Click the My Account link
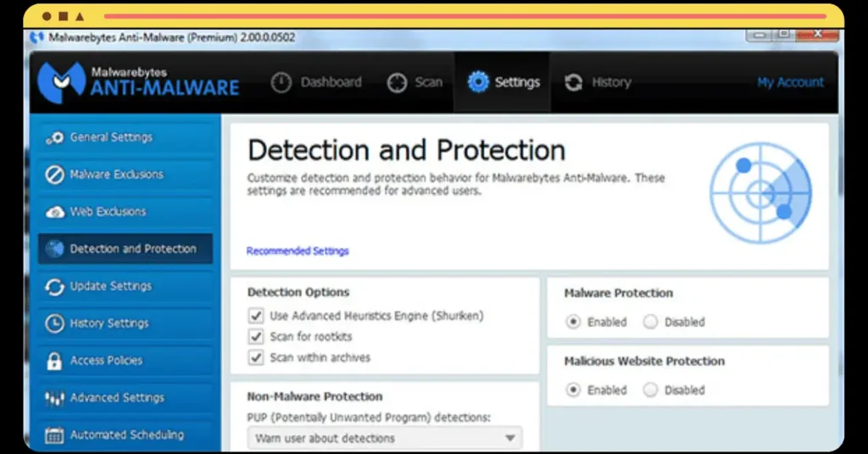The image size is (868, 454). point(791,82)
